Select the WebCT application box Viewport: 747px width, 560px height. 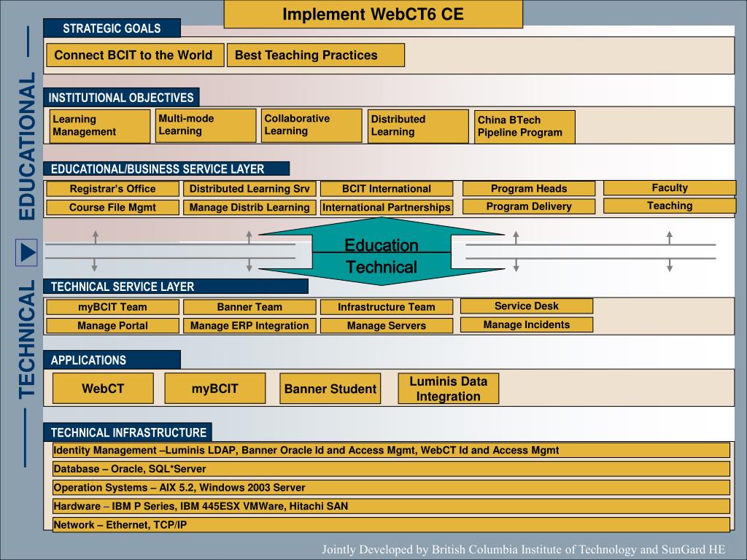tap(103, 389)
